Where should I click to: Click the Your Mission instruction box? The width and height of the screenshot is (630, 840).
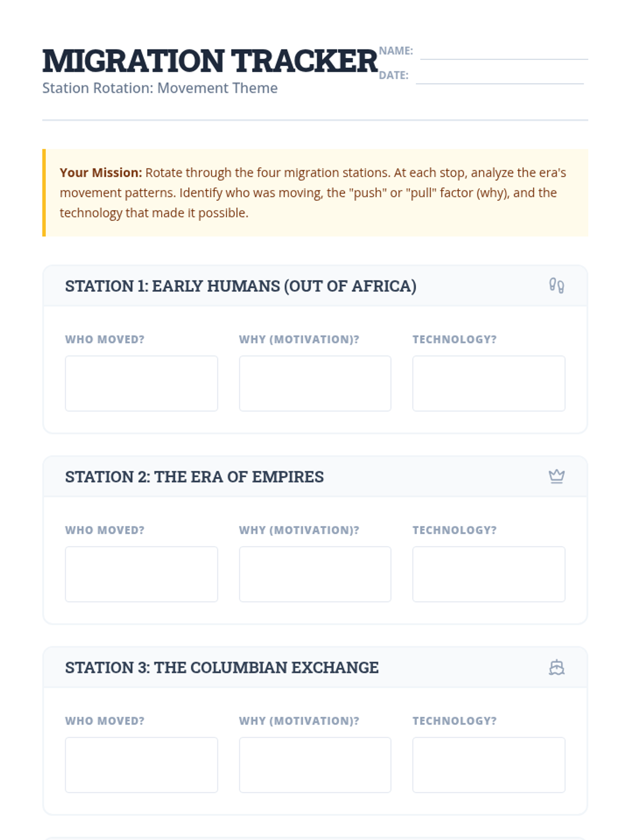coord(315,193)
